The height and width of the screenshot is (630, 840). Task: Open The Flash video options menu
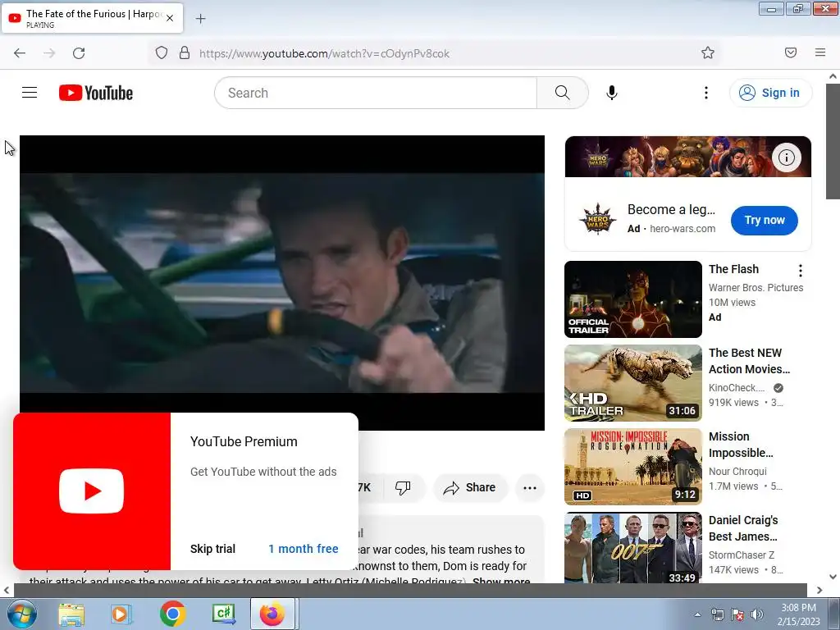coord(801,271)
